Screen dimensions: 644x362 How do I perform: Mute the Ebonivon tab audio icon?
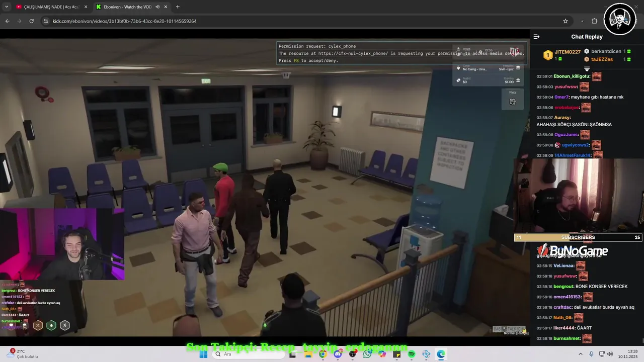(x=157, y=7)
